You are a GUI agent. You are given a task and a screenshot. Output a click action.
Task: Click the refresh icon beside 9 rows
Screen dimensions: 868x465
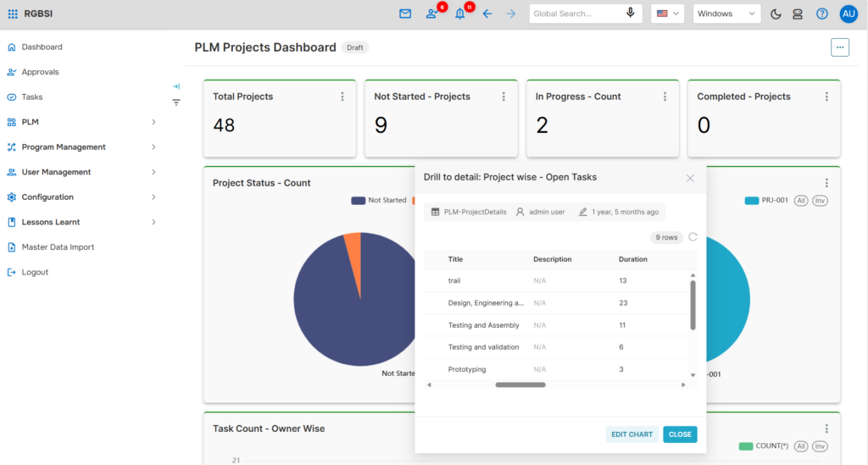tap(693, 237)
